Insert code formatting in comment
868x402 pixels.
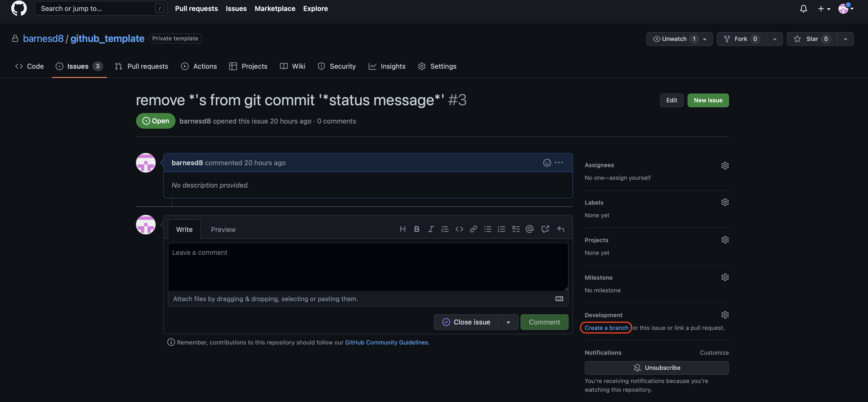point(459,229)
